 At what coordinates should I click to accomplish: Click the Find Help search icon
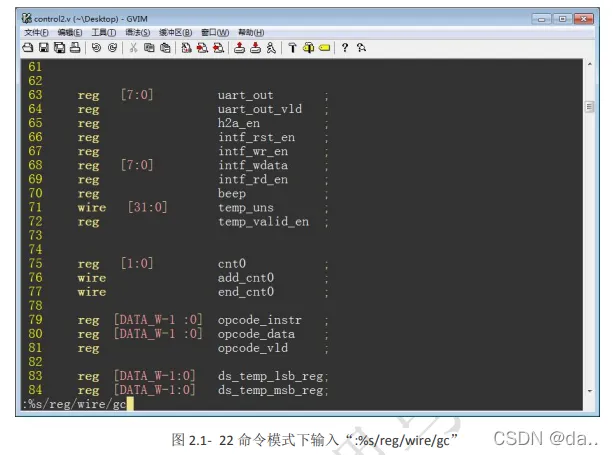point(361,48)
